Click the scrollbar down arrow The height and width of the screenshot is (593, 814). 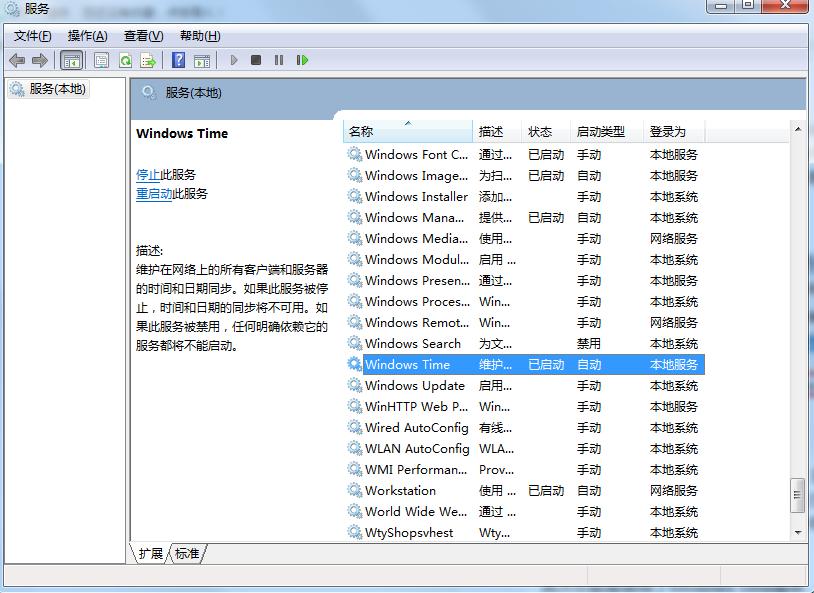pyautogui.click(x=798, y=532)
